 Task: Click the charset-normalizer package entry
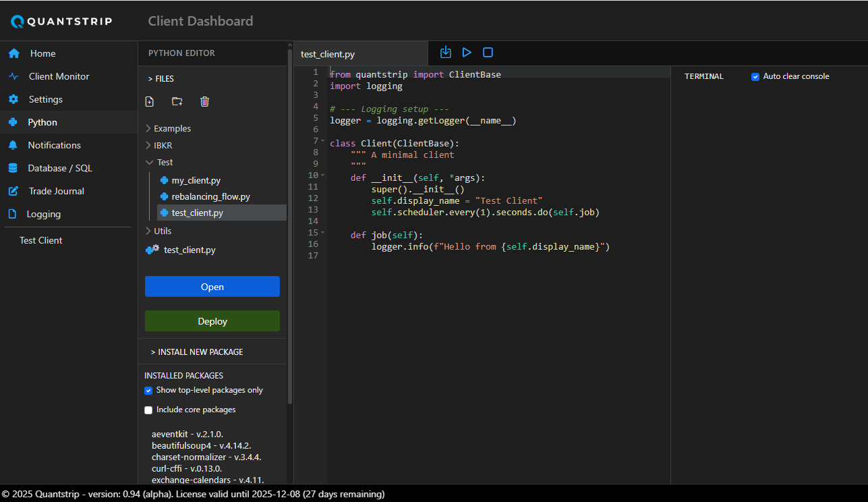coord(206,457)
